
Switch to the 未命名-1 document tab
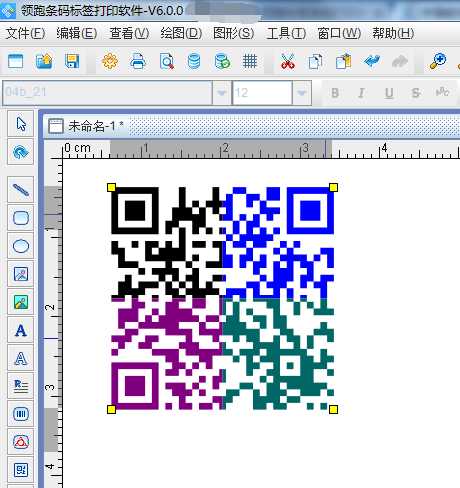point(86,126)
